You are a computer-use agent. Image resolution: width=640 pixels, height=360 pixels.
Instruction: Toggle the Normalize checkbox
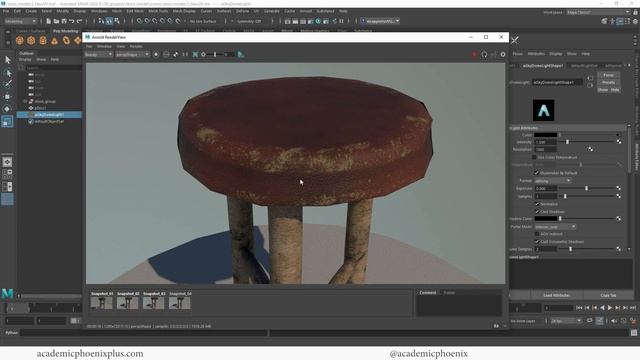(537, 204)
